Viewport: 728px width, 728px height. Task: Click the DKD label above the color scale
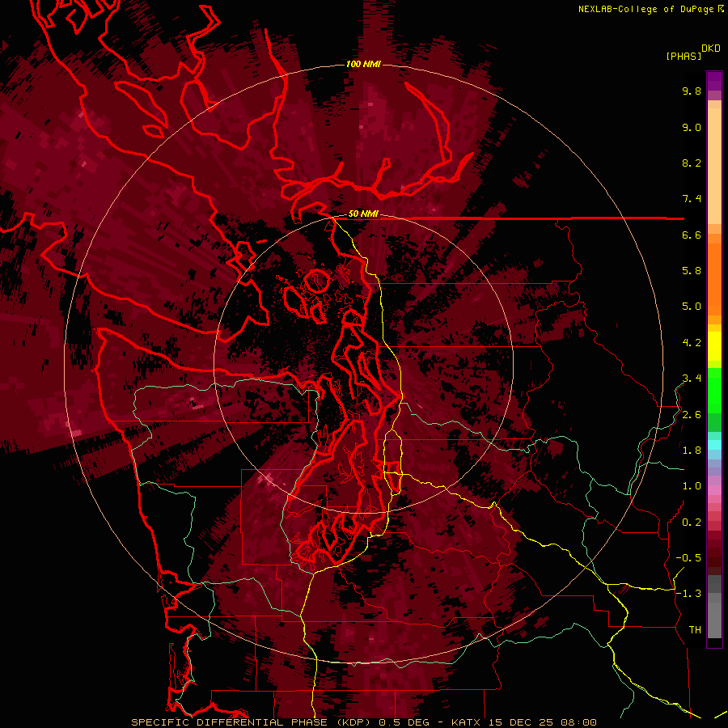(711, 49)
